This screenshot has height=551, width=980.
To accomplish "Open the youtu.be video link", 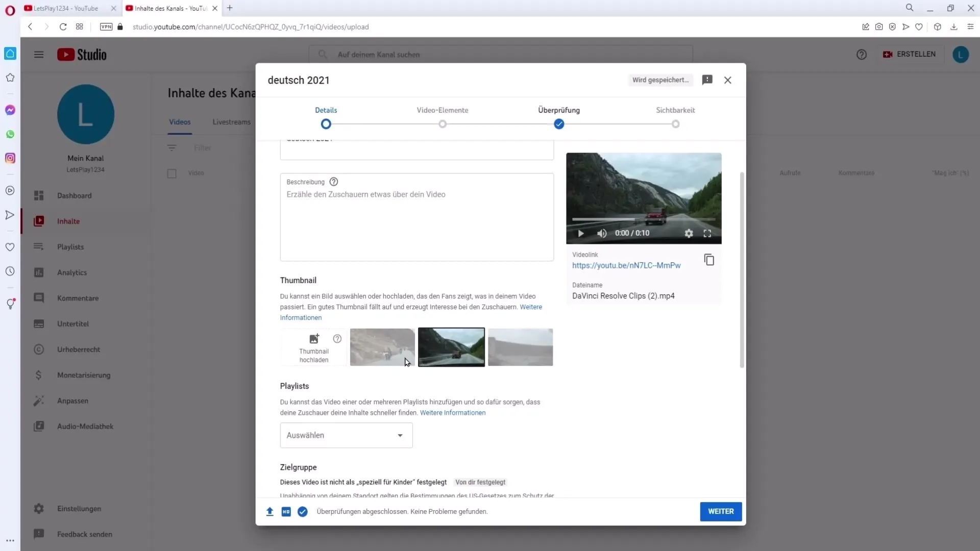I will (626, 265).
